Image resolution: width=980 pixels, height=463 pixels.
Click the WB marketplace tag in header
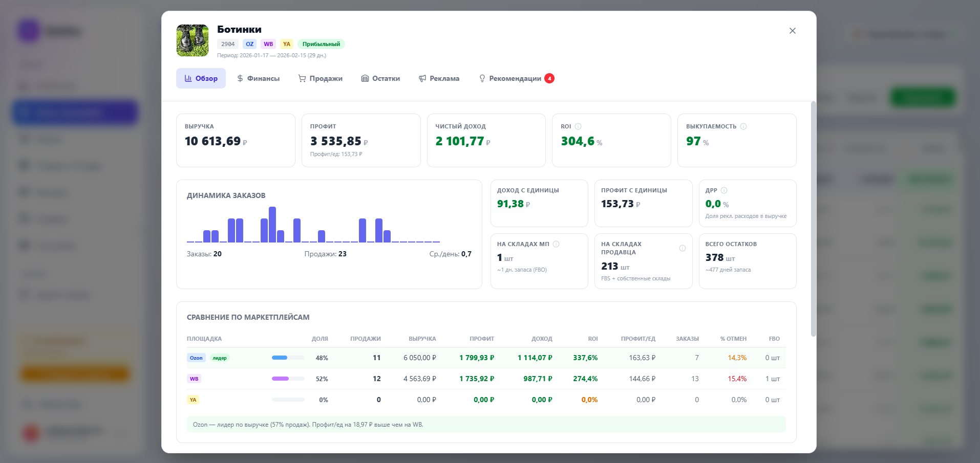(x=268, y=44)
